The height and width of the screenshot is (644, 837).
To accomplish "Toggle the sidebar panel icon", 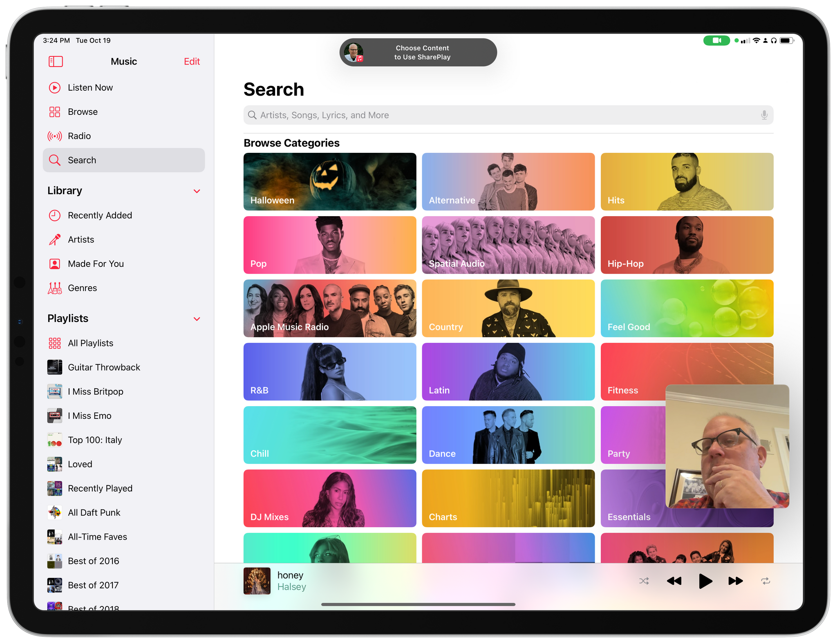I will click(x=56, y=62).
